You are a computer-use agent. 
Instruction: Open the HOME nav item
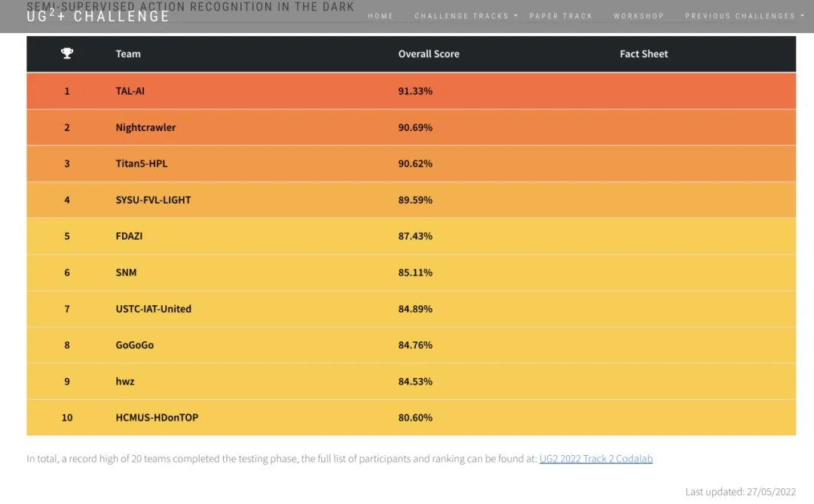381,16
